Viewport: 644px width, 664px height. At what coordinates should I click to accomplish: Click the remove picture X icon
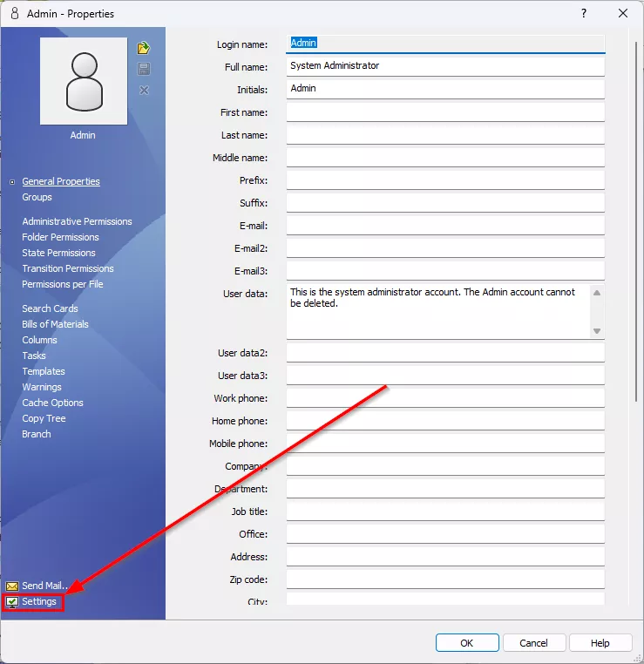(144, 91)
